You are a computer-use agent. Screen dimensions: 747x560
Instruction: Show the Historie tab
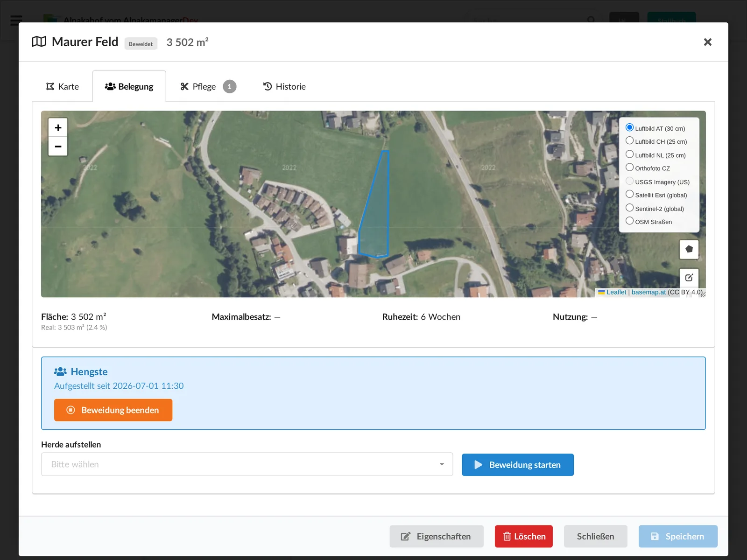pyautogui.click(x=284, y=86)
